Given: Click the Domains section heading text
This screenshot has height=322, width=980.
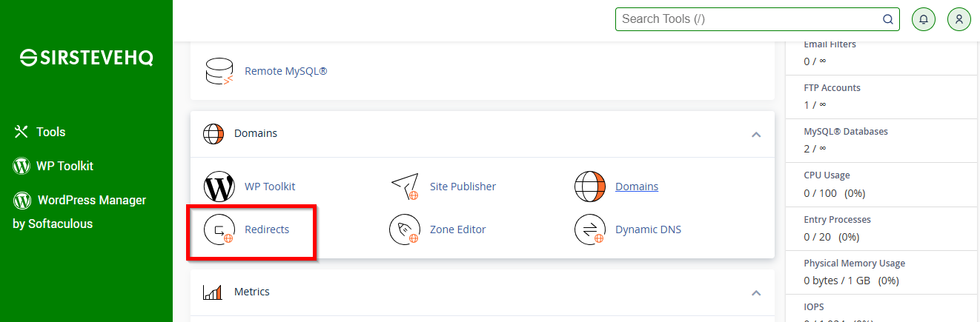Looking at the screenshot, I should click(256, 133).
